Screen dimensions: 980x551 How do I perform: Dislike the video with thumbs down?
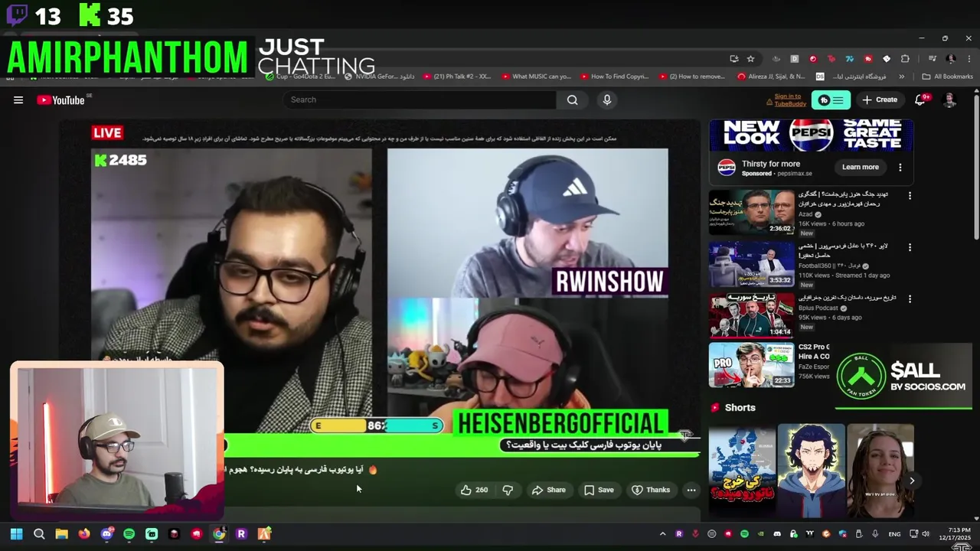(508, 490)
